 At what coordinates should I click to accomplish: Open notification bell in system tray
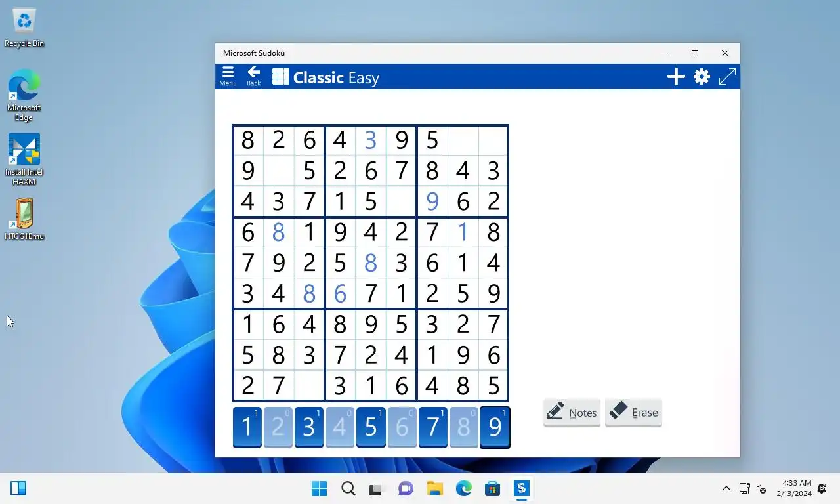822,488
